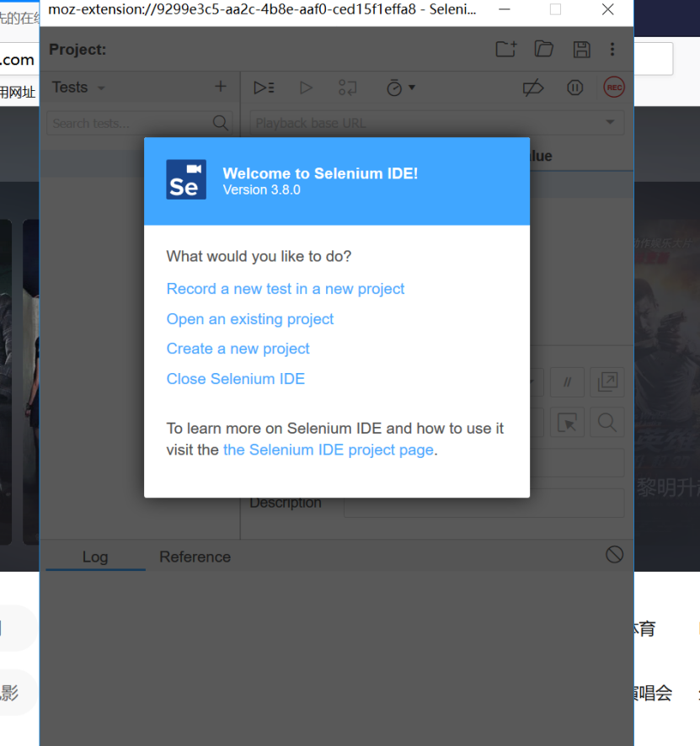Click the run current test play icon
Screen dimensions: 700x746
[x=306, y=88]
